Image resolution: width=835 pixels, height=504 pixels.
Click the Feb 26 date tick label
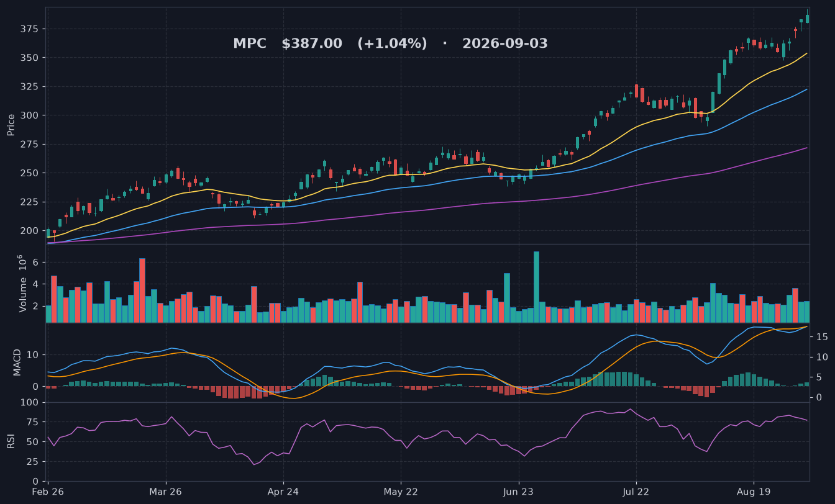tap(48, 492)
